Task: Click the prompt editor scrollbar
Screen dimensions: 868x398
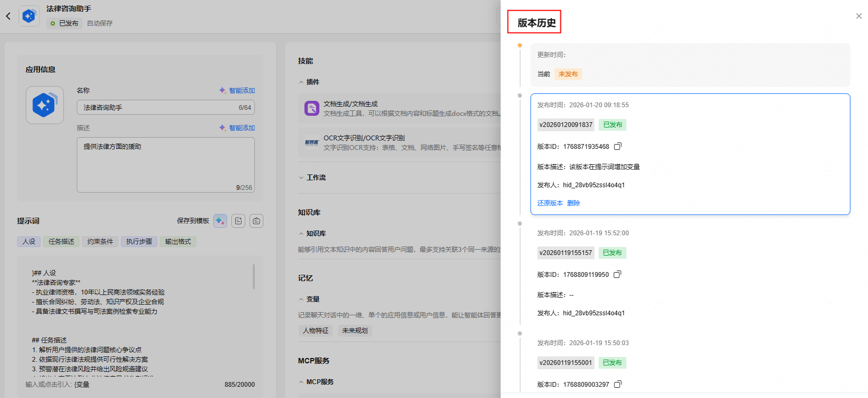Action: pos(254,276)
